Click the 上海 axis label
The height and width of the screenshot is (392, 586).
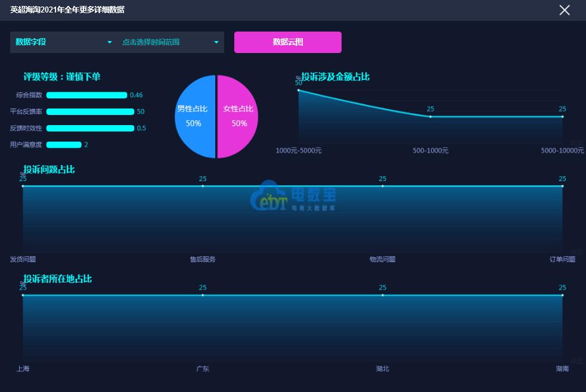(23, 369)
